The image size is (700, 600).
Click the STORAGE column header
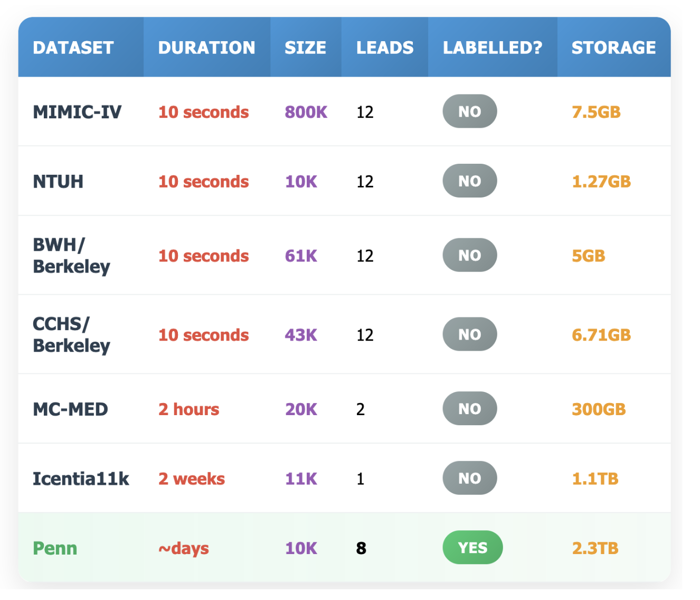point(613,48)
